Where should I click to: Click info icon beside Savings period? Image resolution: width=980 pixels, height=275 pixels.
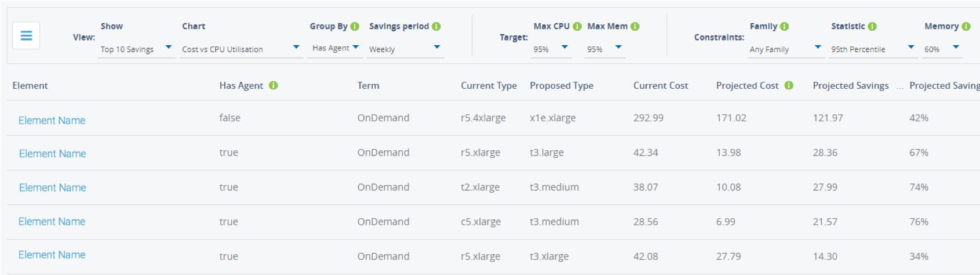tap(436, 26)
